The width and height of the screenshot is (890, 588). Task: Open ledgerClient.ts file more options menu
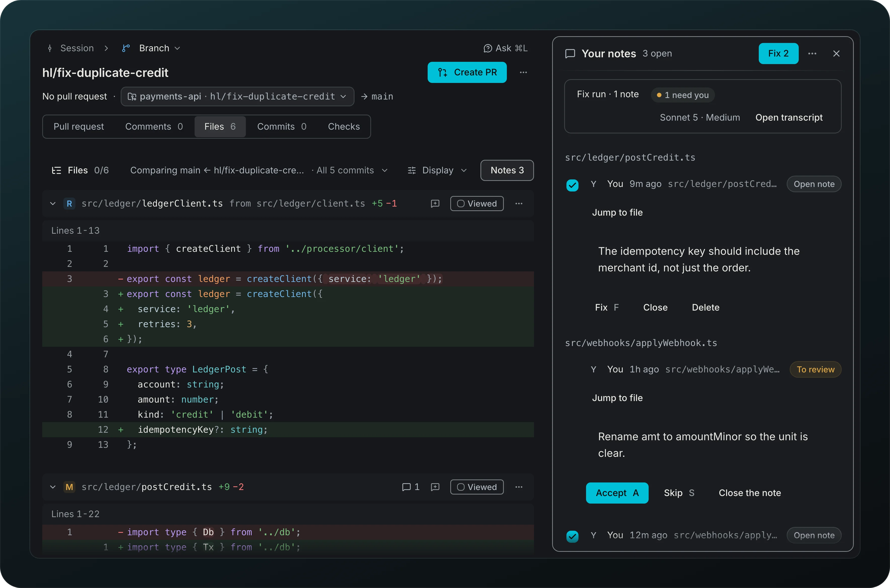519,204
